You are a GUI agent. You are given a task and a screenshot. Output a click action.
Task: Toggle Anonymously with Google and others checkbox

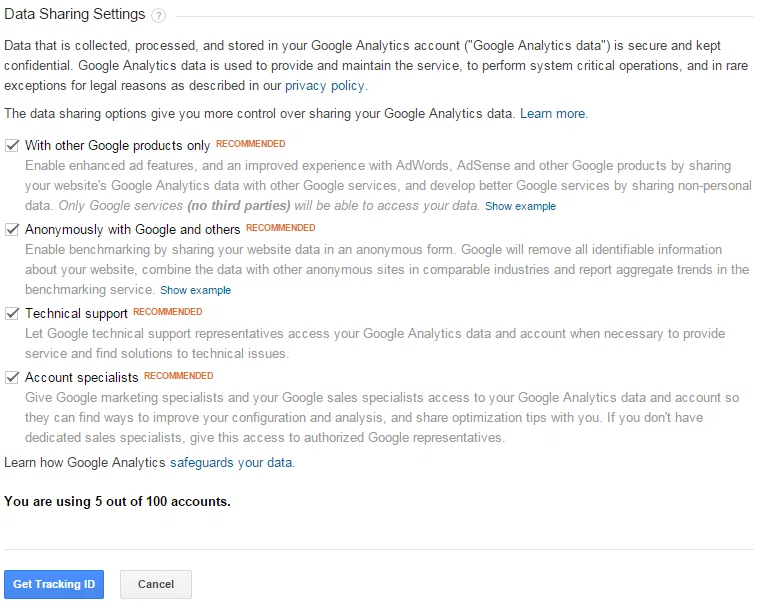coord(12,229)
